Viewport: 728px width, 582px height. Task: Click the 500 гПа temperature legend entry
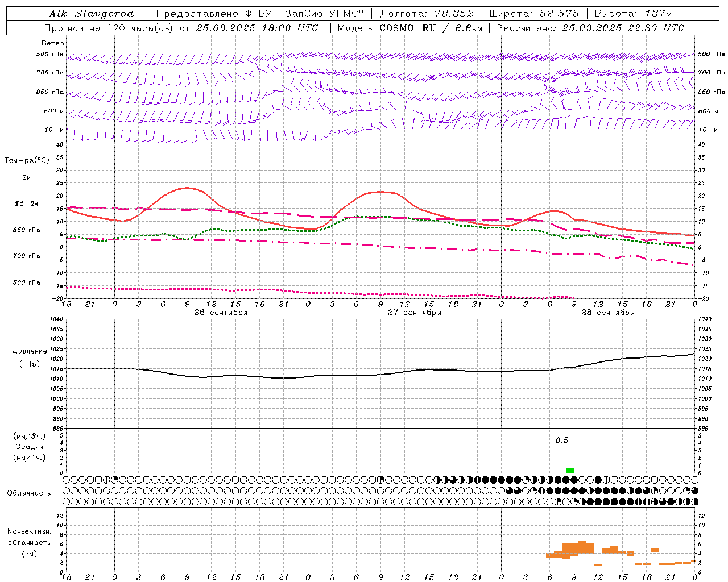coord(26,285)
